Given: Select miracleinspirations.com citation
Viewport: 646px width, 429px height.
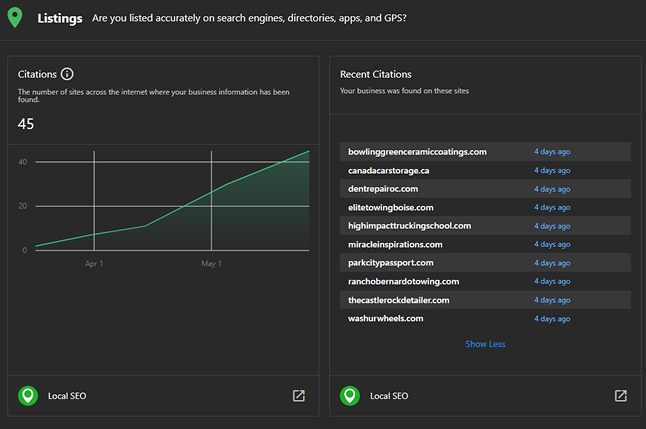Looking at the screenshot, I should 395,244.
